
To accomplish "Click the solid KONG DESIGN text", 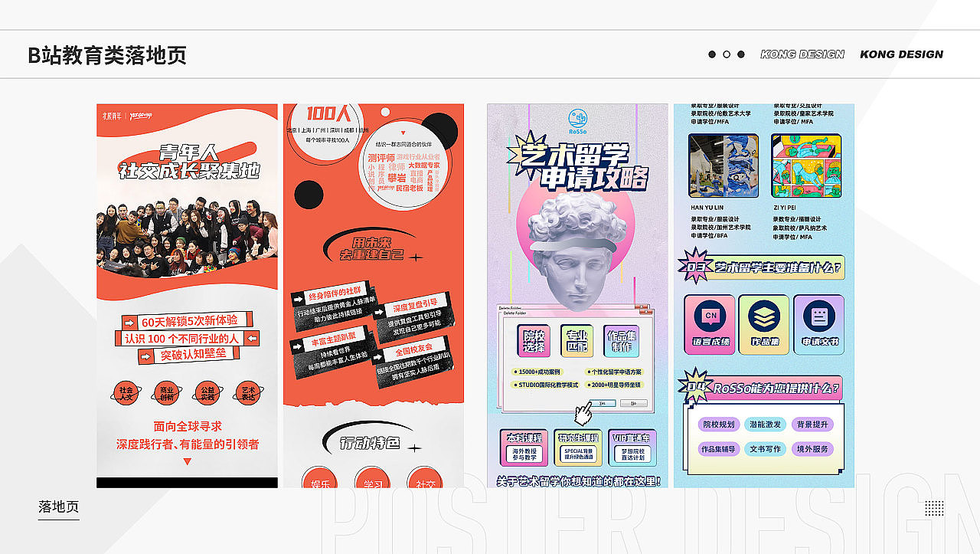I will click(901, 54).
